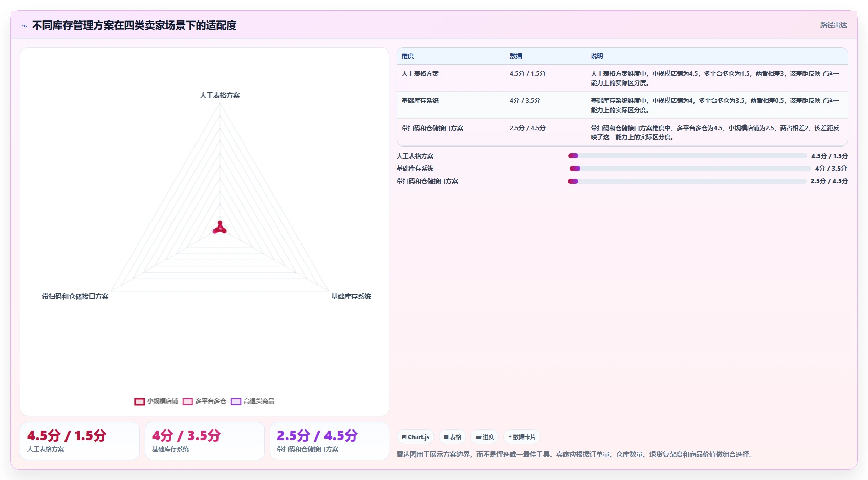The height and width of the screenshot is (480, 868).
Task: Click the 4.5分 / 1.5分 table cell
Action: [528, 74]
